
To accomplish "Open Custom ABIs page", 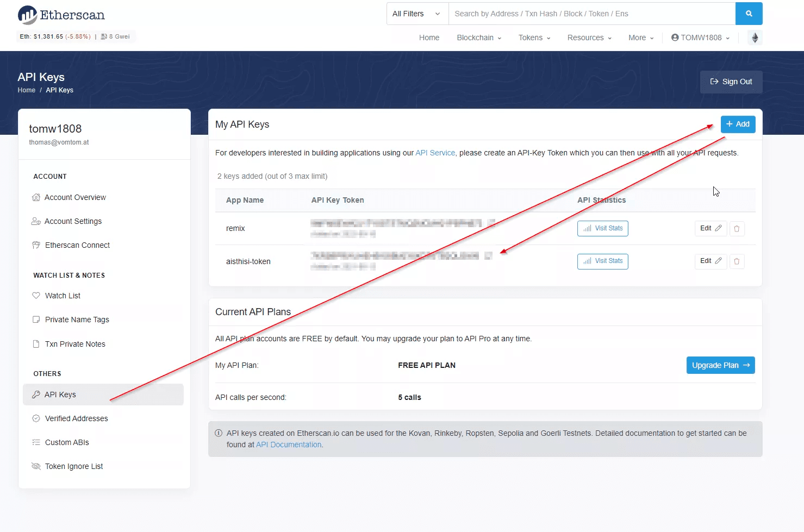I will (x=67, y=442).
